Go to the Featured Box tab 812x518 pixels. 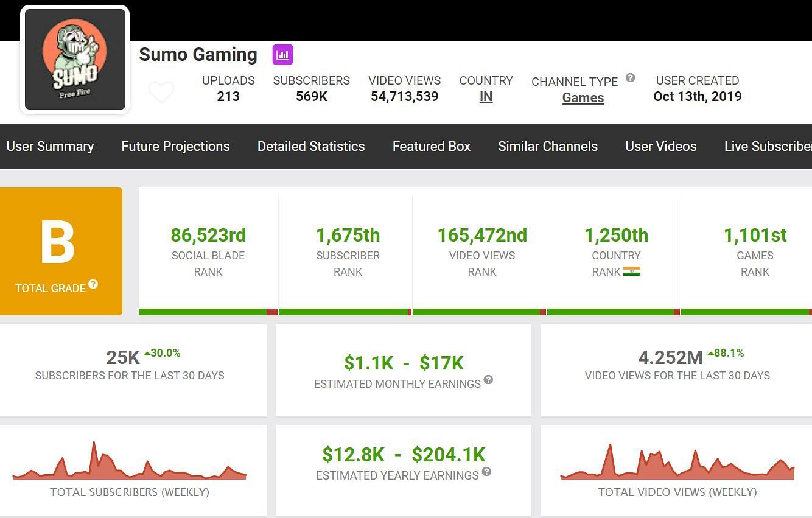432,146
